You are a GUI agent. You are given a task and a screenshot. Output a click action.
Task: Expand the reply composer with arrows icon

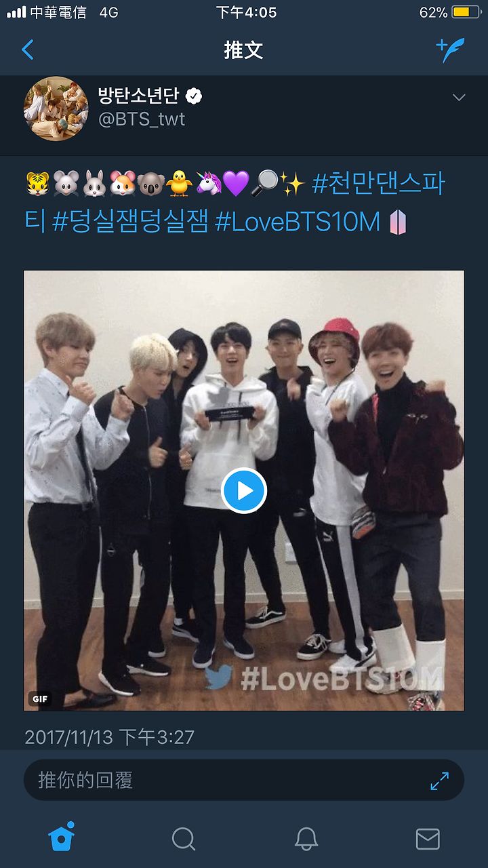pyautogui.click(x=440, y=781)
